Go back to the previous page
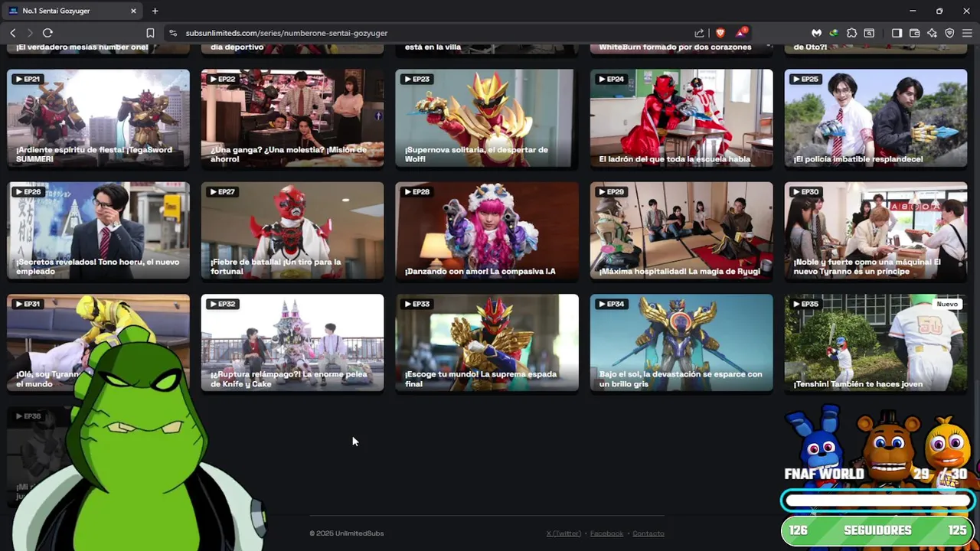 [x=12, y=33]
